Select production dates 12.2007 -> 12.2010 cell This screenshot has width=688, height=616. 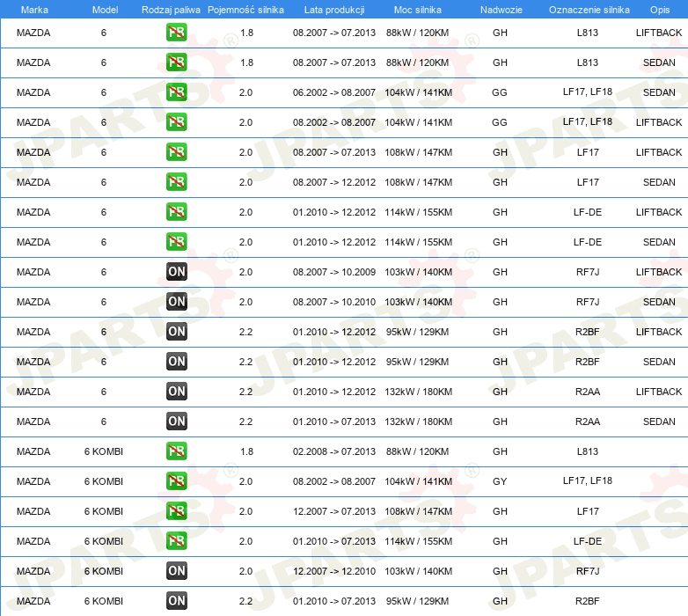tap(334, 571)
